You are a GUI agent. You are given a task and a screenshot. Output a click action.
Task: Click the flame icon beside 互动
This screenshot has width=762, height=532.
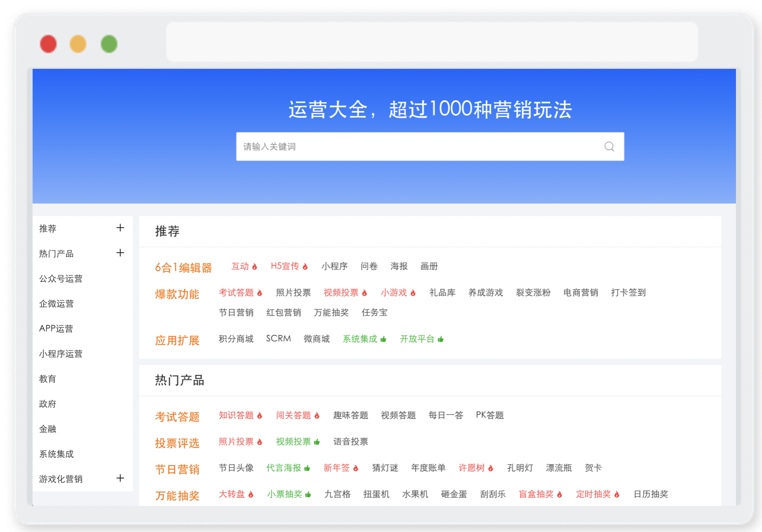254,266
